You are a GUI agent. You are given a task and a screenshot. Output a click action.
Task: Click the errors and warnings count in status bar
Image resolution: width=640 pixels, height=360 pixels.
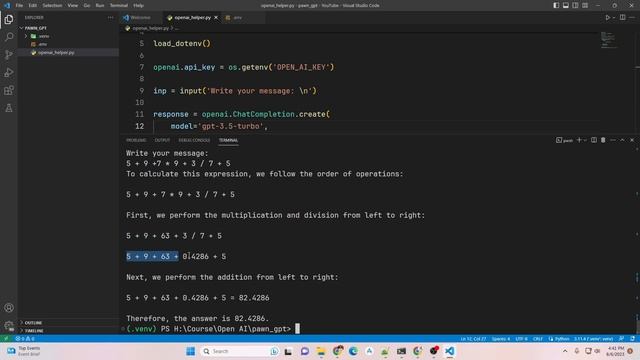point(25,339)
